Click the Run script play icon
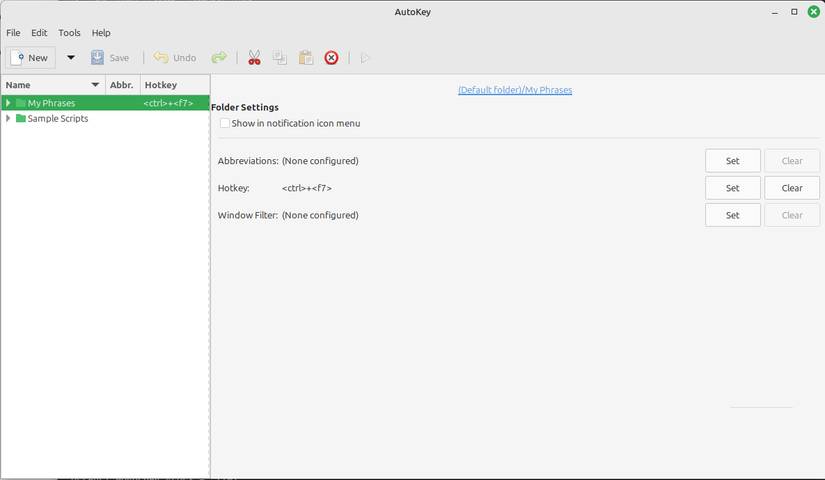 point(365,58)
